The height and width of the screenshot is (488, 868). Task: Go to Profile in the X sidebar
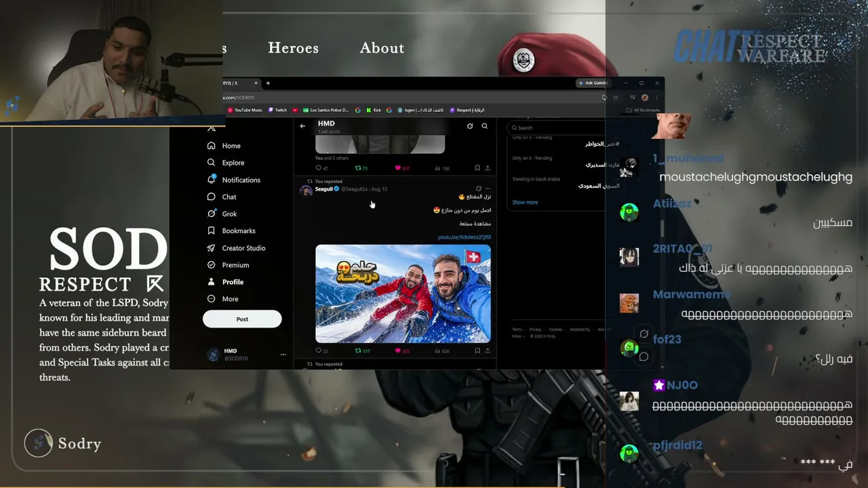225,282
